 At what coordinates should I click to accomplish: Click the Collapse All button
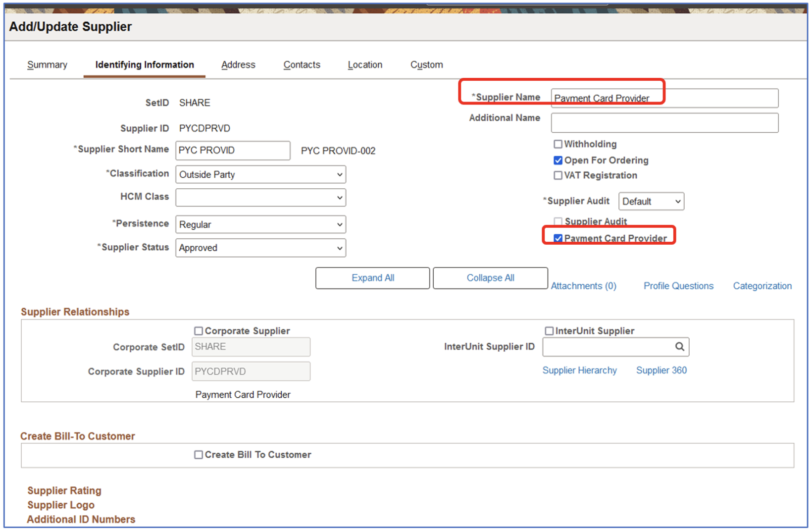click(490, 278)
